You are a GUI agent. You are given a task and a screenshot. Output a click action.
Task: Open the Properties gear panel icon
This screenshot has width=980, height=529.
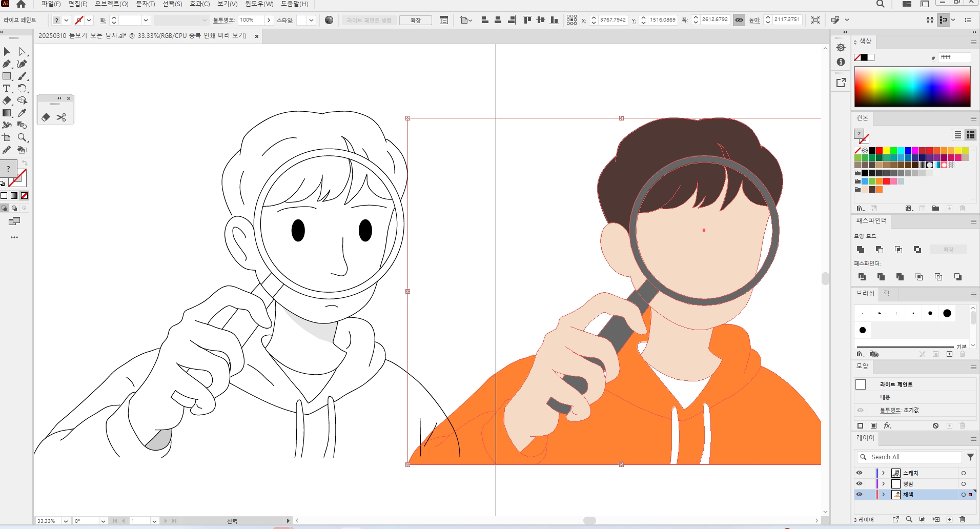(841, 48)
